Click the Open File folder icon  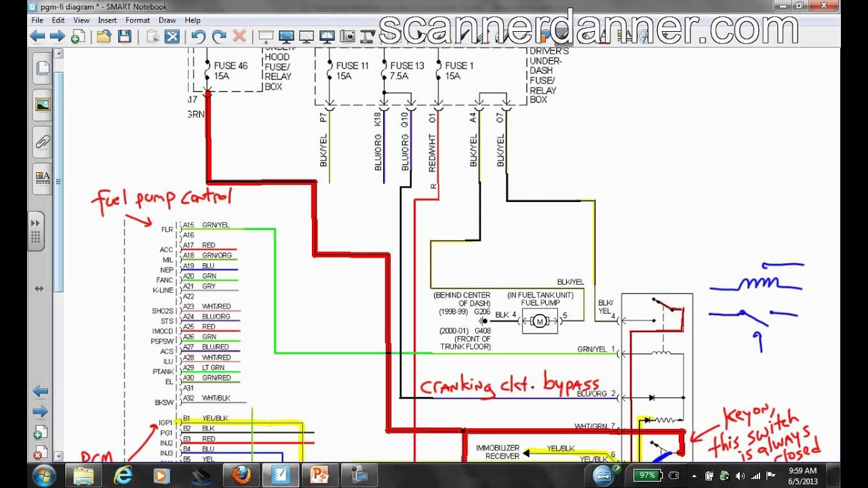104,37
